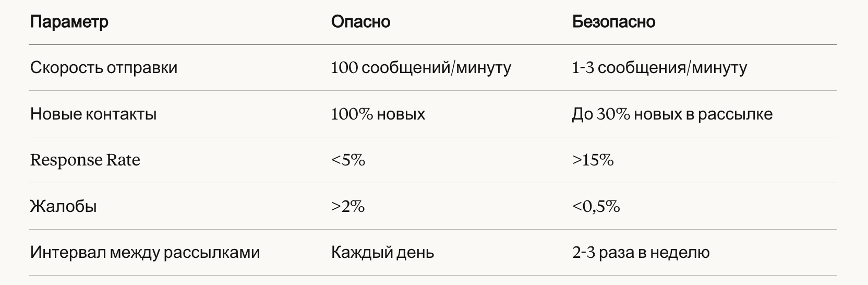Click the Опасно column header

360,22
